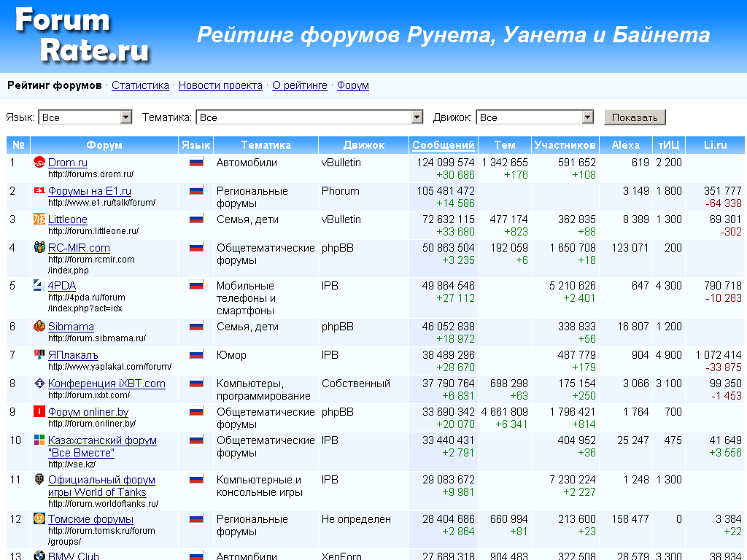747x560 pixels.
Task: Click the Russian flag in RC-MIR.com row
Action: (x=196, y=248)
